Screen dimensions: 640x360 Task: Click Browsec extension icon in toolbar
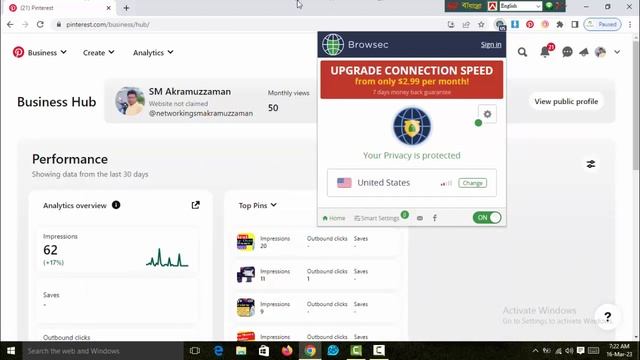coord(500,25)
